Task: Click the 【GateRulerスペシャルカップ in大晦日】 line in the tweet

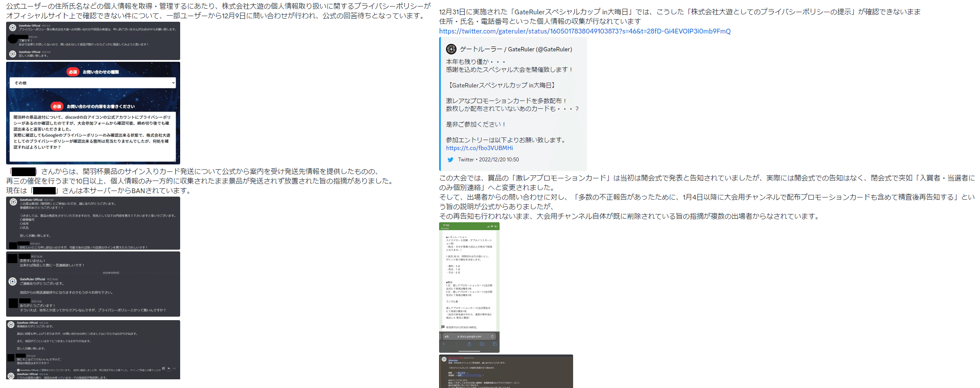Action: click(x=501, y=85)
